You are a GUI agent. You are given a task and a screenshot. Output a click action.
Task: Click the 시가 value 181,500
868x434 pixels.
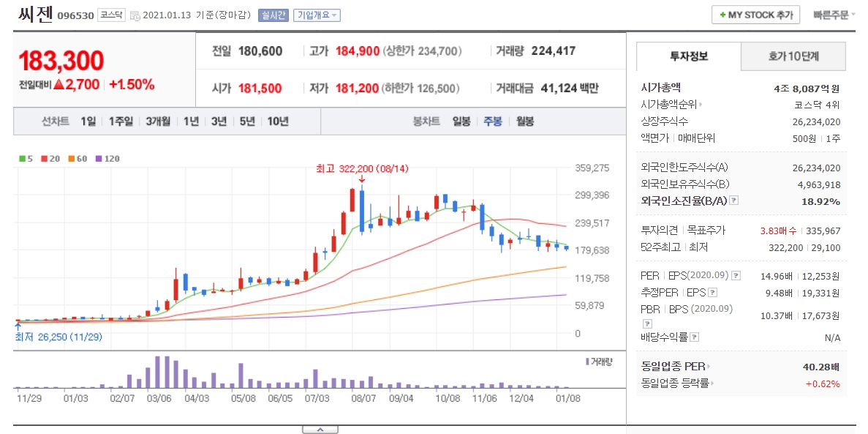click(260, 88)
